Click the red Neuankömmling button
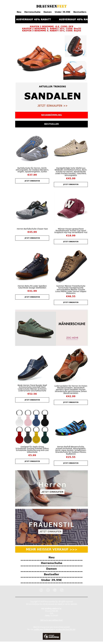The height and width of the screenshot is (644, 103). point(51,115)
